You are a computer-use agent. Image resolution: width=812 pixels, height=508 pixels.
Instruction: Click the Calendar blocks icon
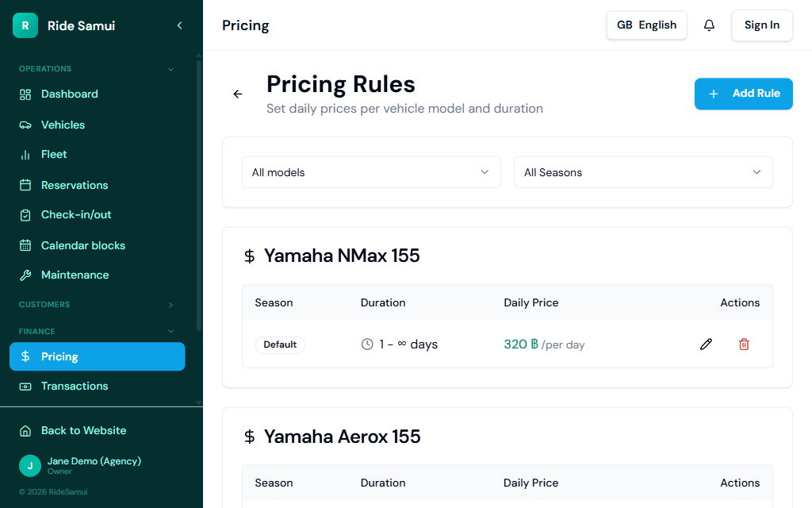[25, 245]
